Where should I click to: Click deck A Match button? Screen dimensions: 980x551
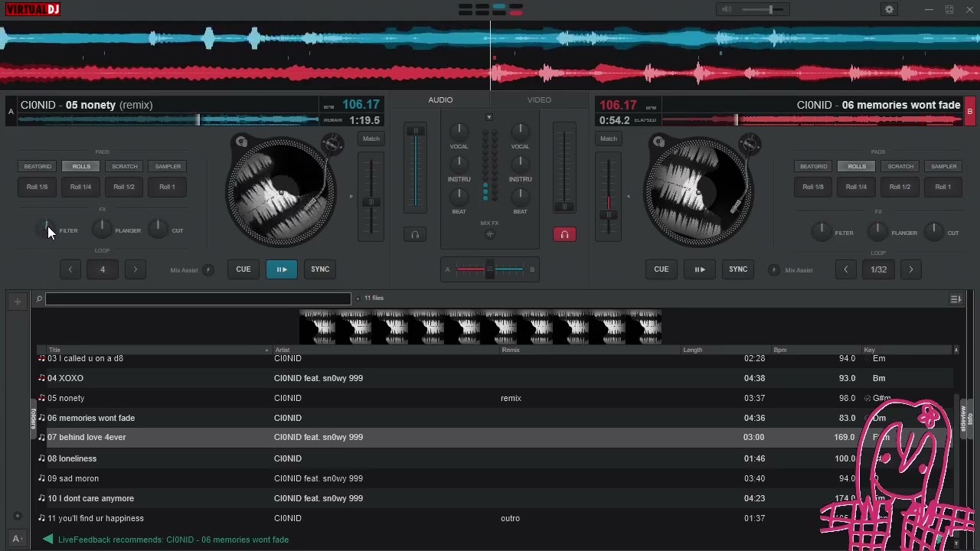pos(371,139)
